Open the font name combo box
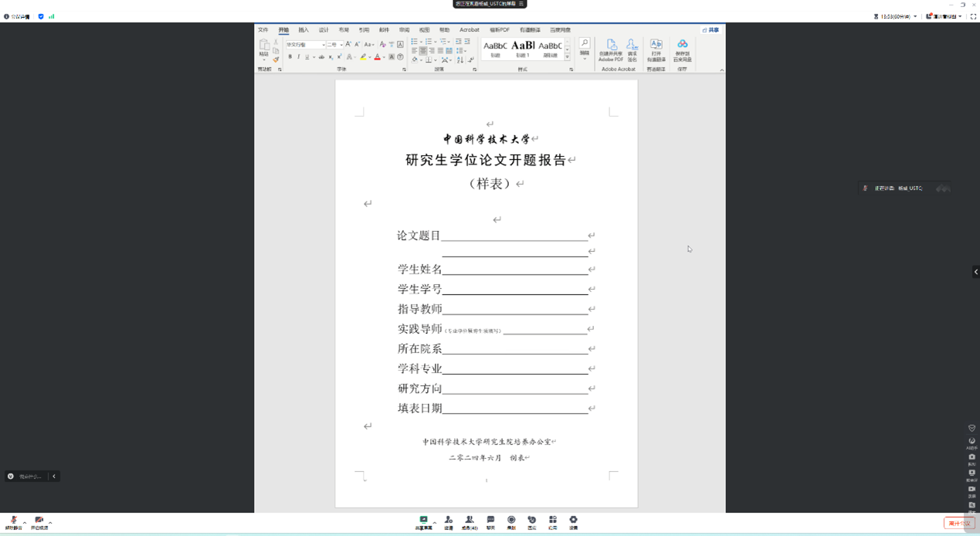Image resolution: width=980 pixels, height=536 pixels. [x=305, y=45]
